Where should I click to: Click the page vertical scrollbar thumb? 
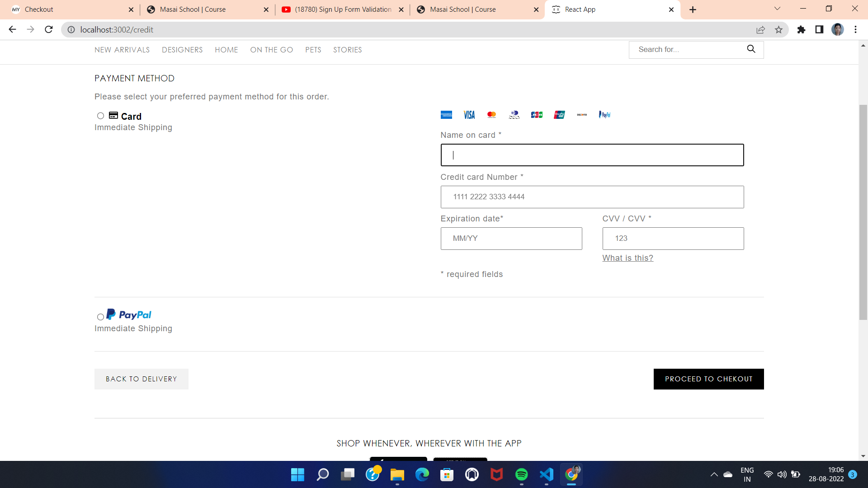[x=863, y=212]
